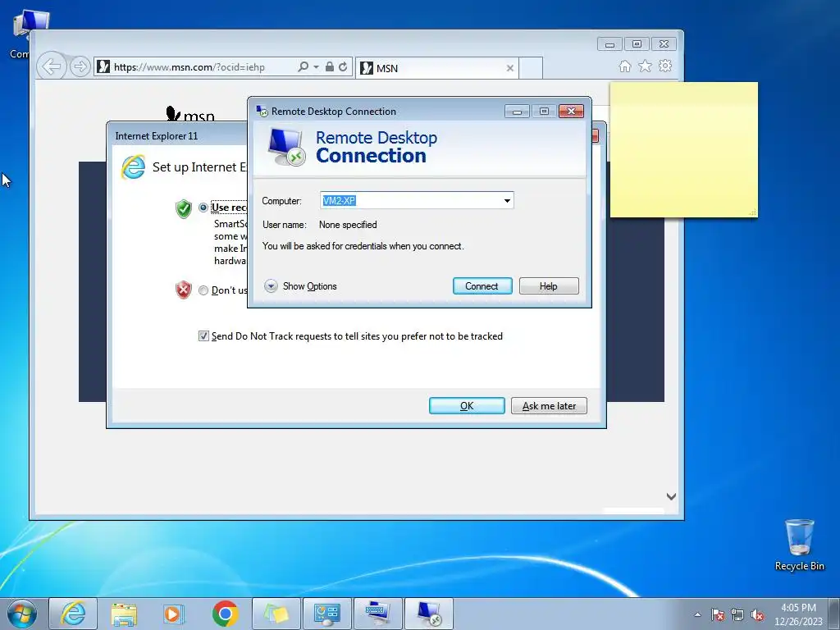This screenshot has height=630, width=840.
Task: Open Windows Explorer from the taskbar
Action: [124, 614]
